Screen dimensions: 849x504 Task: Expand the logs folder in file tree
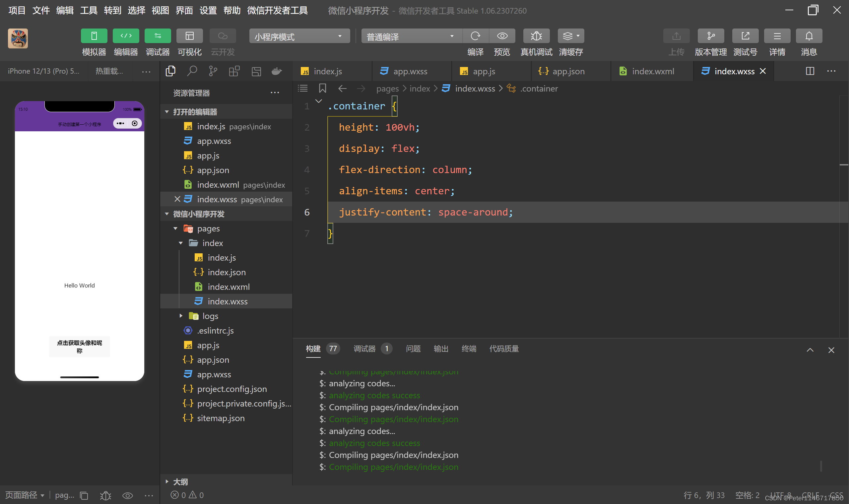tap(210, 316)
